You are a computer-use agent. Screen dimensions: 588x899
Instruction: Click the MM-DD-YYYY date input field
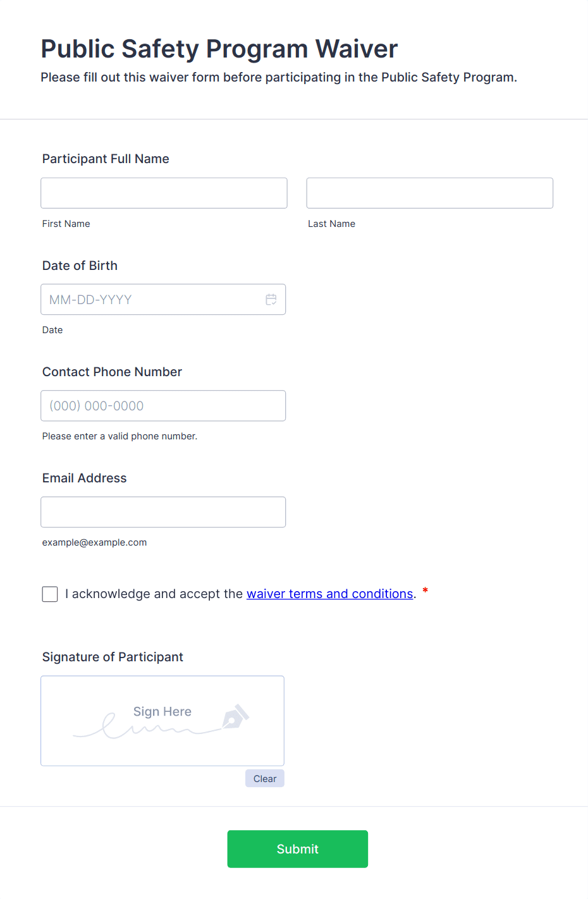coord(152,300)
